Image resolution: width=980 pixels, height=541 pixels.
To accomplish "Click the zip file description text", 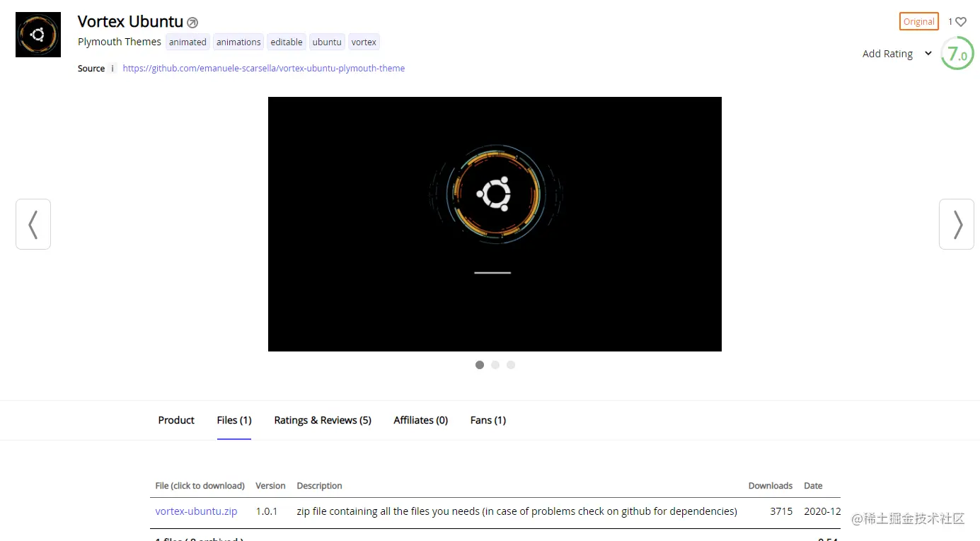I will coord(517,511).
